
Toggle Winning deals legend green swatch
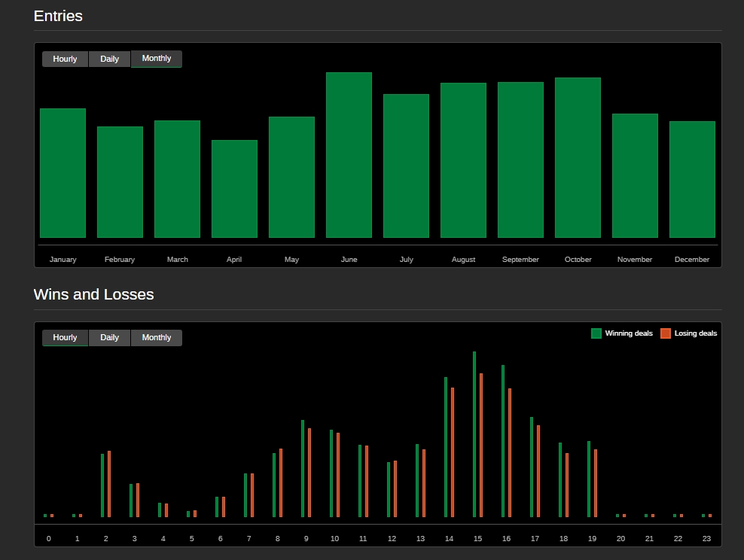[596, 333]
